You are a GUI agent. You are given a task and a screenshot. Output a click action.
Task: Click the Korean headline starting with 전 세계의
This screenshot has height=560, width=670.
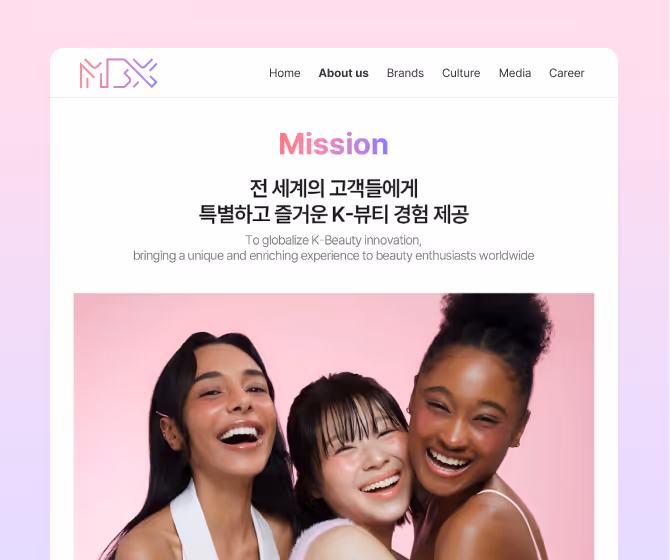pos(334,188)
